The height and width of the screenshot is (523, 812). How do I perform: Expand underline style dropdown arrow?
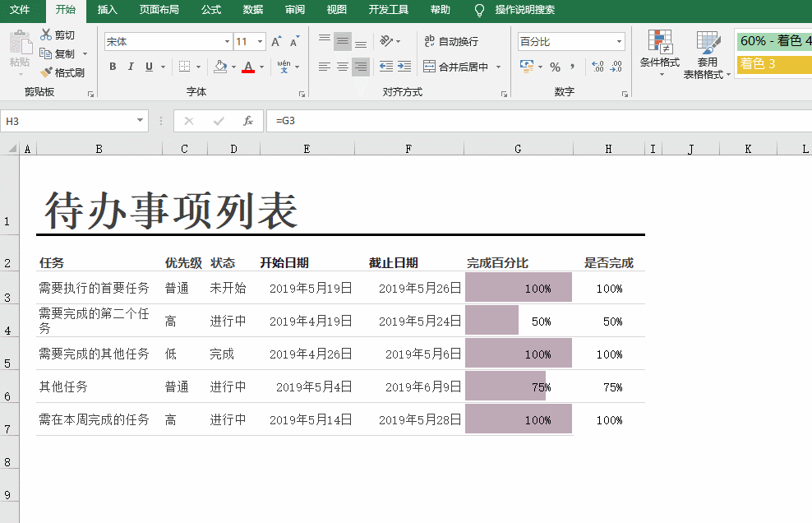click(163, 67)
